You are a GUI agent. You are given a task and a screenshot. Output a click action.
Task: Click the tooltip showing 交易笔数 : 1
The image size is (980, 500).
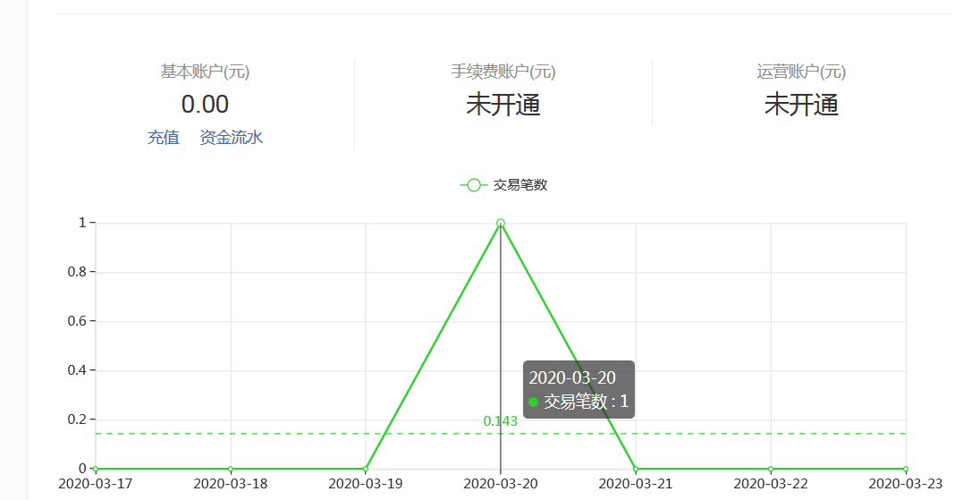pyautogui.click(x=579, y=389)
